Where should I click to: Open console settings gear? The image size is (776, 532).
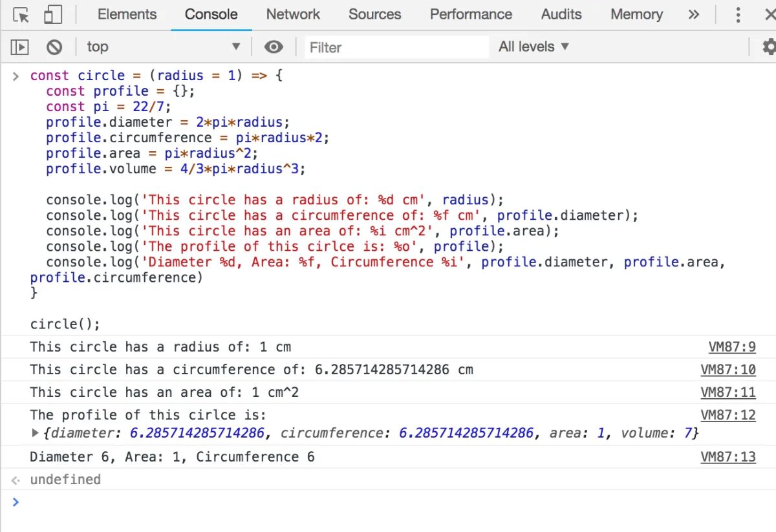pos(768,47)
